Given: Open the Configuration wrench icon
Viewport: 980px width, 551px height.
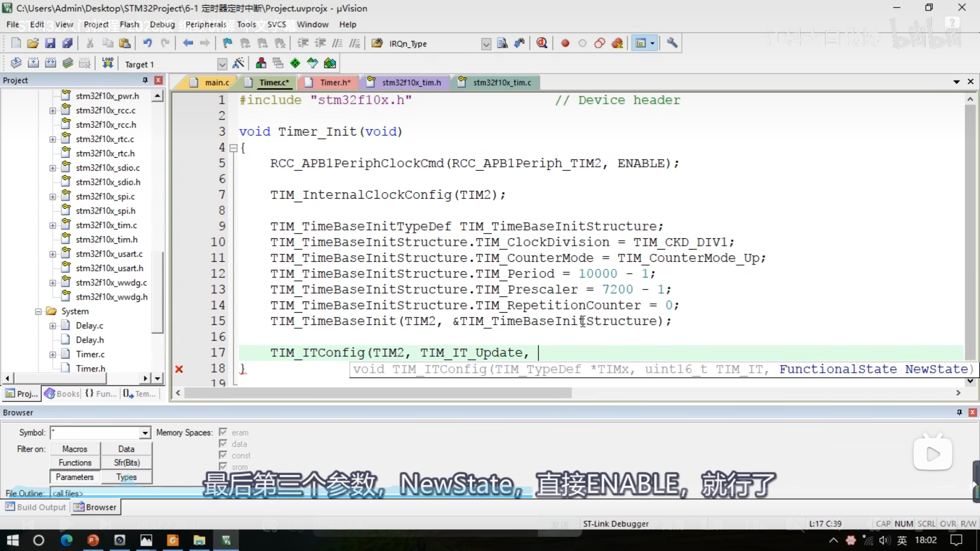Looking at the screenshot, I should pyautogui.click(x=672, y=43).
